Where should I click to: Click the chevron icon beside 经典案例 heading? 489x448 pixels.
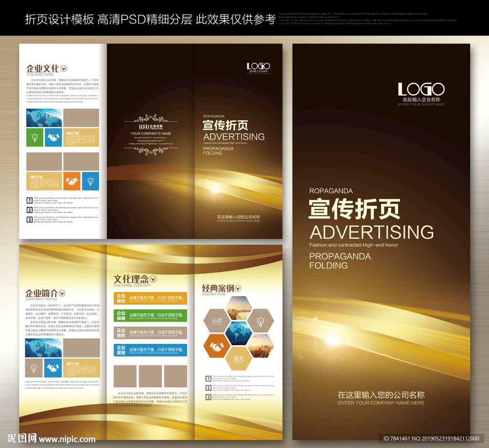click(x=238, y=288)
